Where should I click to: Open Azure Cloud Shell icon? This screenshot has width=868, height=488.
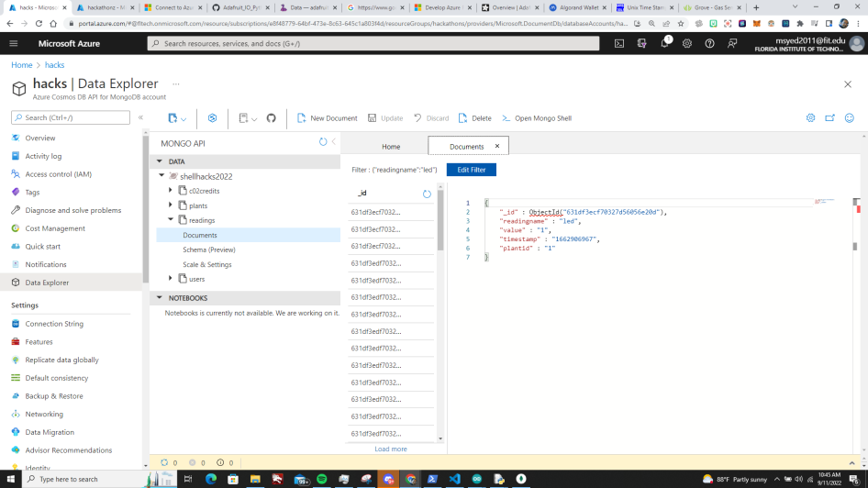619,43
